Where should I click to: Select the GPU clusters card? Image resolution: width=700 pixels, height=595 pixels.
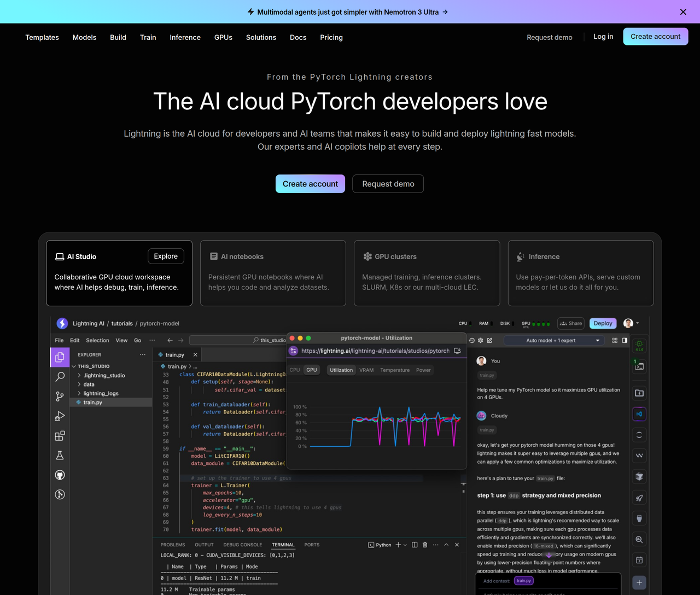click(427, 273)
